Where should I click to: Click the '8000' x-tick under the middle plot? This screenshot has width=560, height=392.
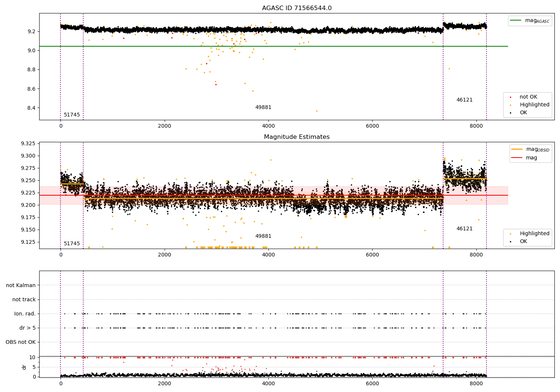(476, 255)
